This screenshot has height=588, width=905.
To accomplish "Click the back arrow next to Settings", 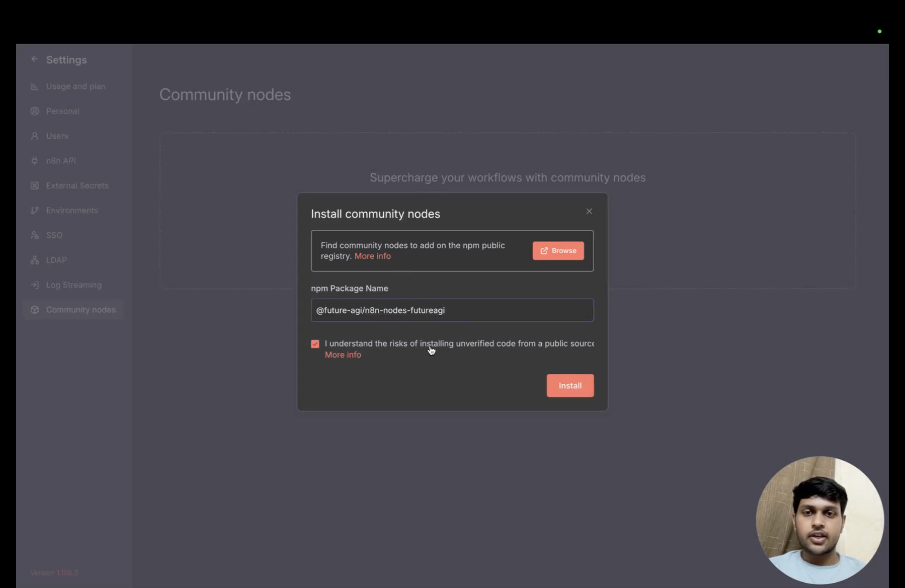I will (x=35, y=59).
